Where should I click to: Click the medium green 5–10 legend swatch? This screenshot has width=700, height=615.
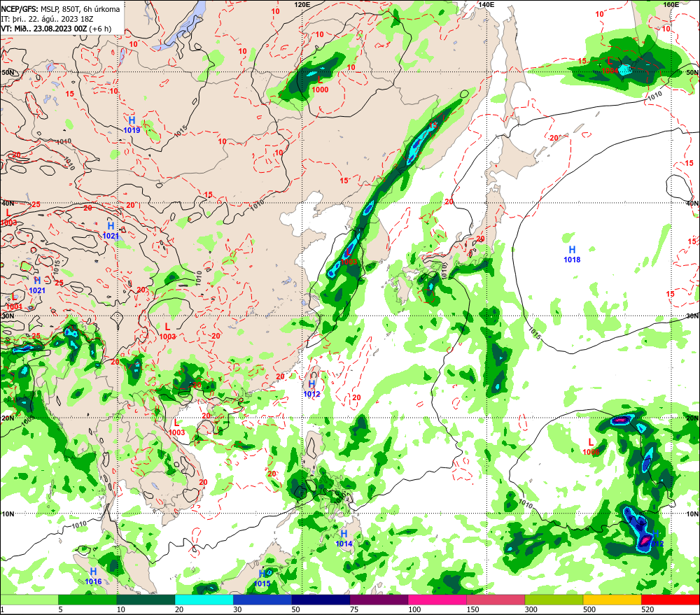(x=87, y=600)
